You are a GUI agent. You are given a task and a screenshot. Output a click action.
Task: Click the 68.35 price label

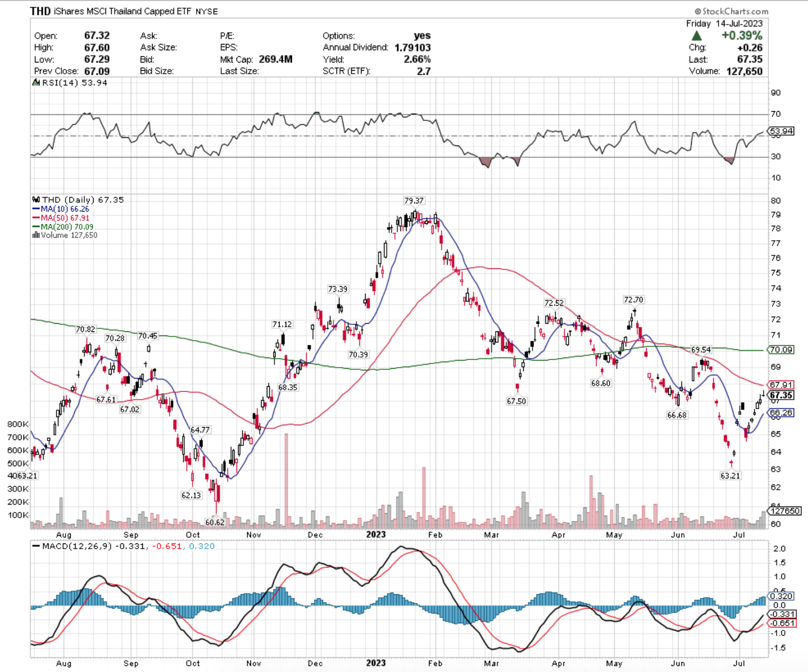pos(288,388)
